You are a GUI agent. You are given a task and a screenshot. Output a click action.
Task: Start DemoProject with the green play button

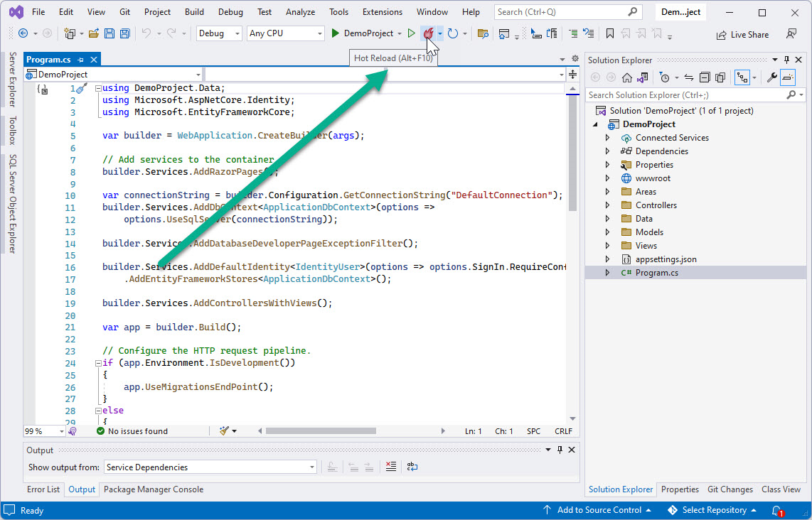(x=335, y=33)
